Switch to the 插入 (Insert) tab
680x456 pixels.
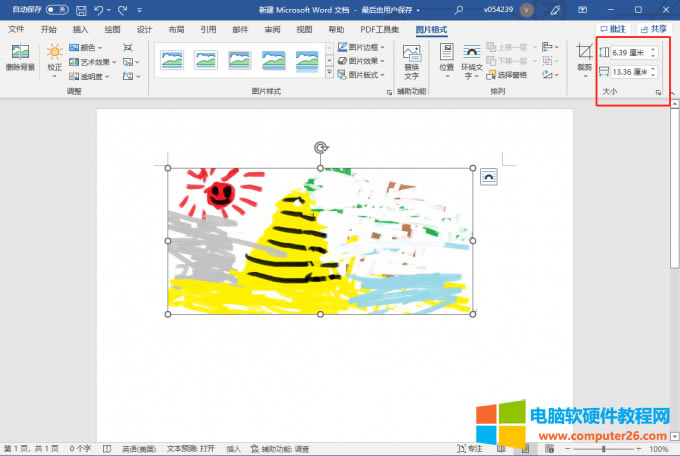point(80,29)
